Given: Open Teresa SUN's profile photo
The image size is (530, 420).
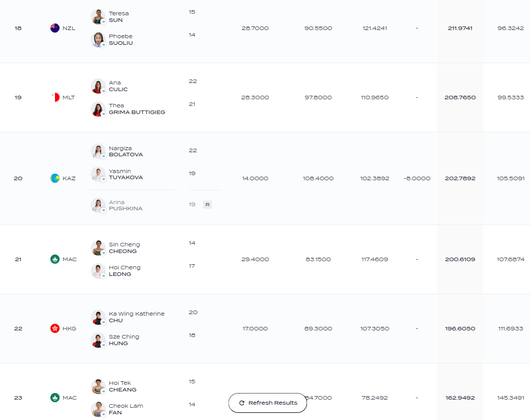Looking at the screenshot, I should (98, 17).
